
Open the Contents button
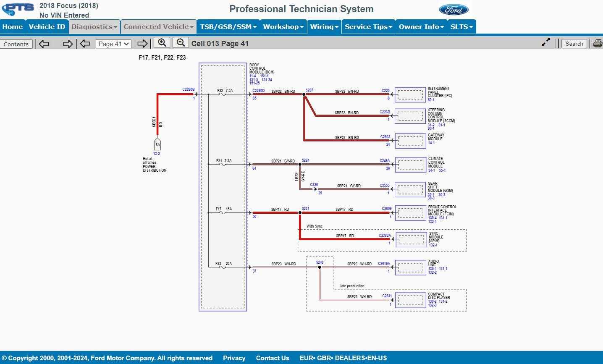(x=16, y=44)
